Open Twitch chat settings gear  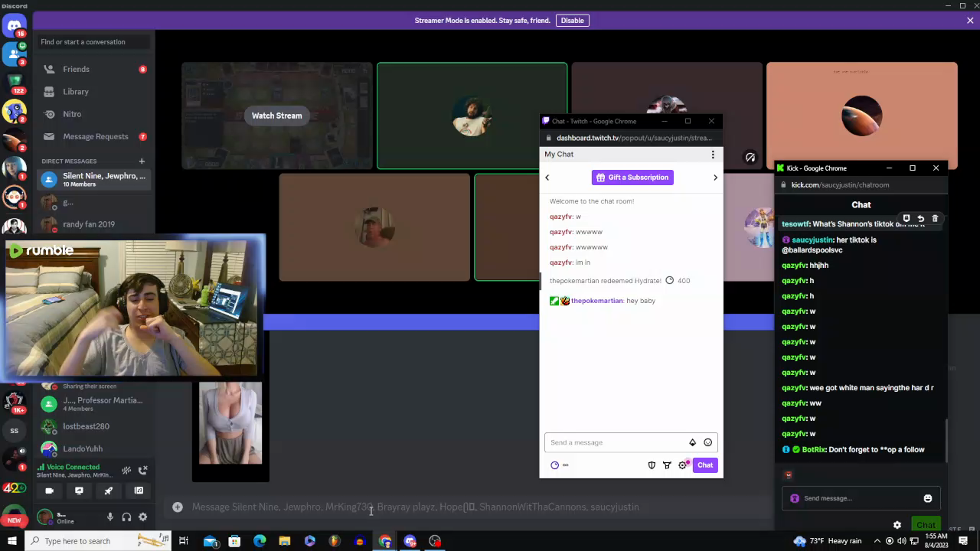click(x=683, y=465)
